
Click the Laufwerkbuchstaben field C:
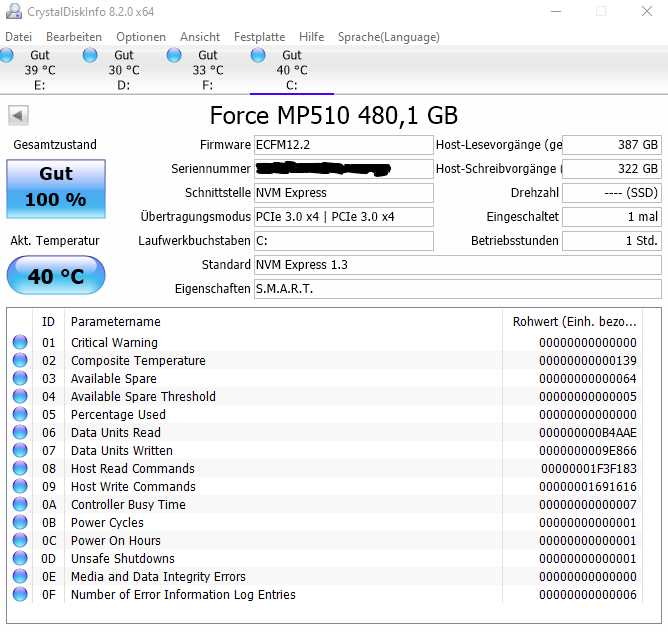click(x=344, y=241)
